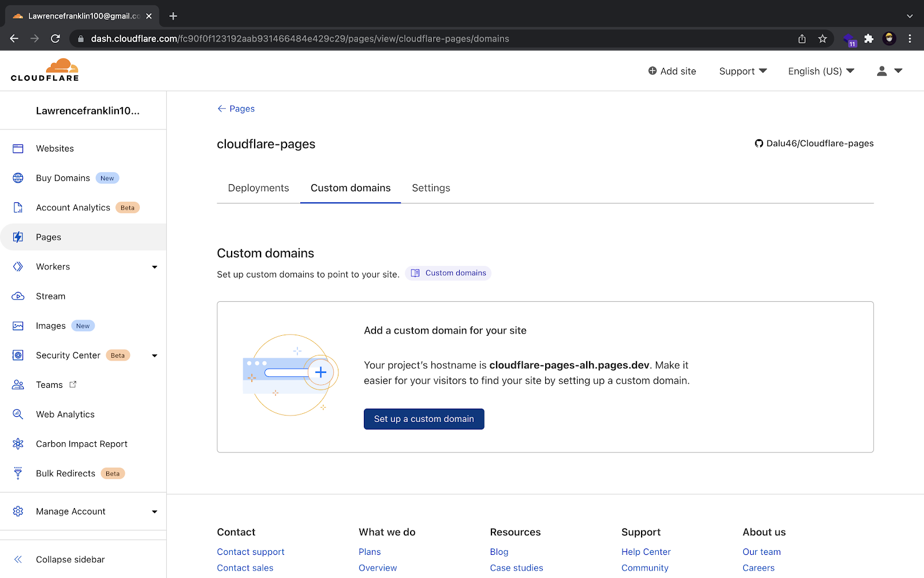Image resolution: width=924 pixels, height=578 pixels.
Task: Click the Cloudflare logo
Action: (x=44, y=70)
